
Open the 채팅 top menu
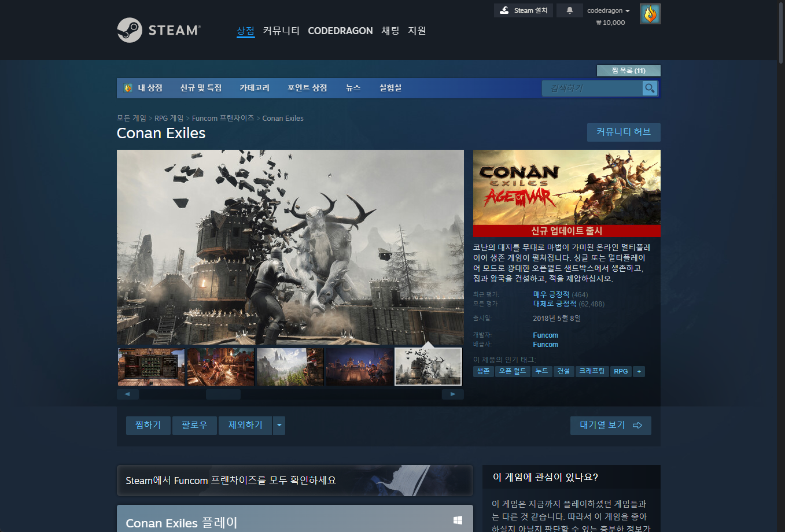click(x=390, y=31)
